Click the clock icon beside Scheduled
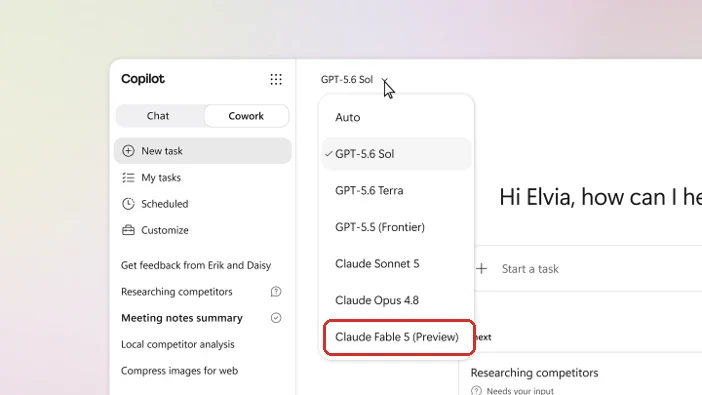The height and width of the screenshot is (395, 702). pos(128,204)
